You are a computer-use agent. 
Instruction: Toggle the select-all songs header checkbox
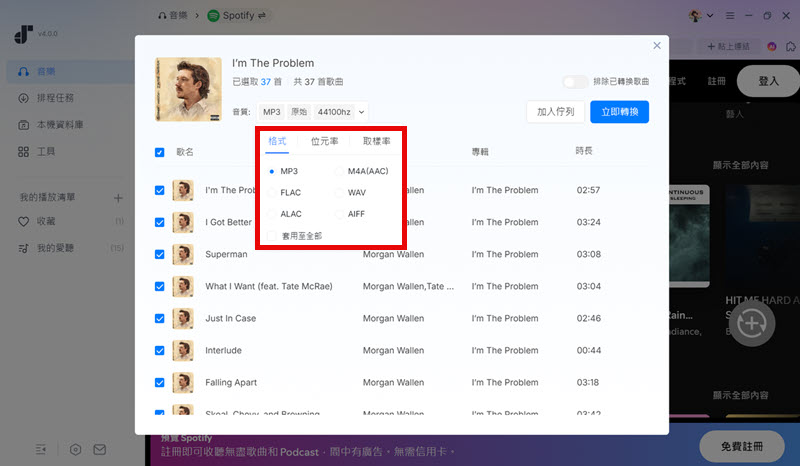pos(160,152)
